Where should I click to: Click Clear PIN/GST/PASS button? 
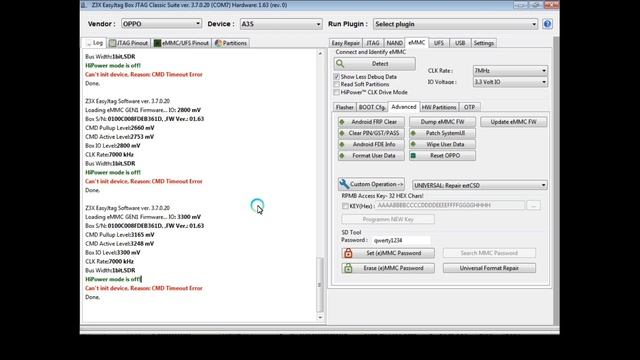[371, 133]
